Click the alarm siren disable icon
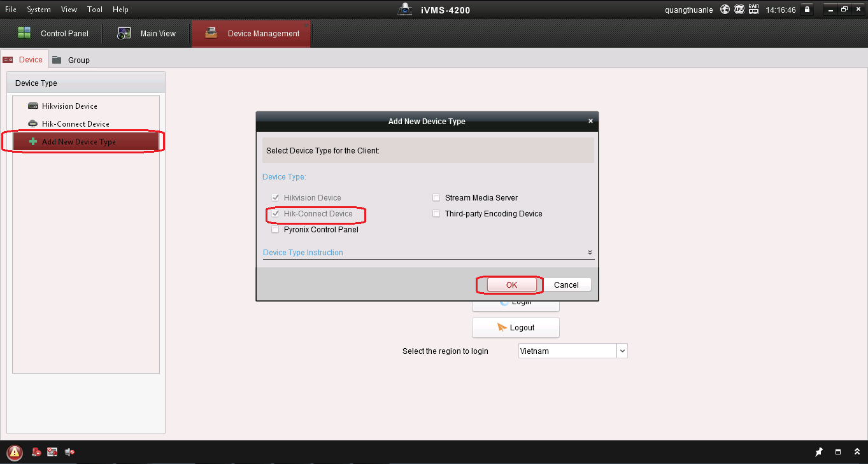 pos(37,452)
